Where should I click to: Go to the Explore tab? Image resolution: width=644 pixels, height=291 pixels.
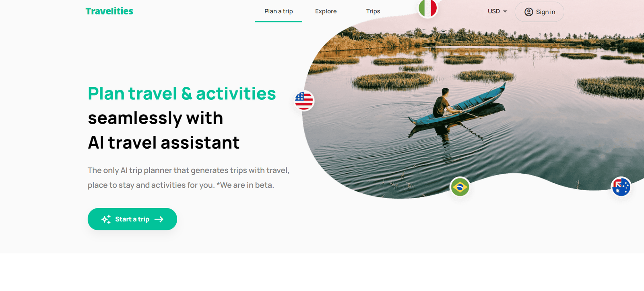326,11
